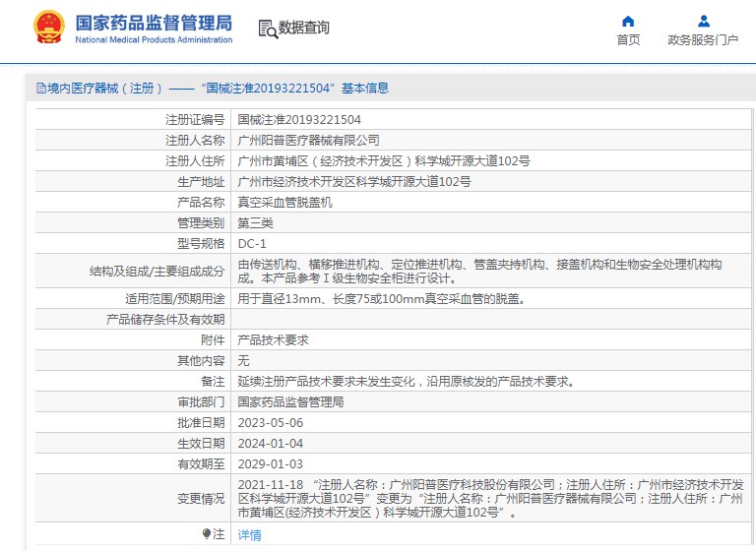Click the home icon above 首页

pyautogui.click(x=628, y=22)
